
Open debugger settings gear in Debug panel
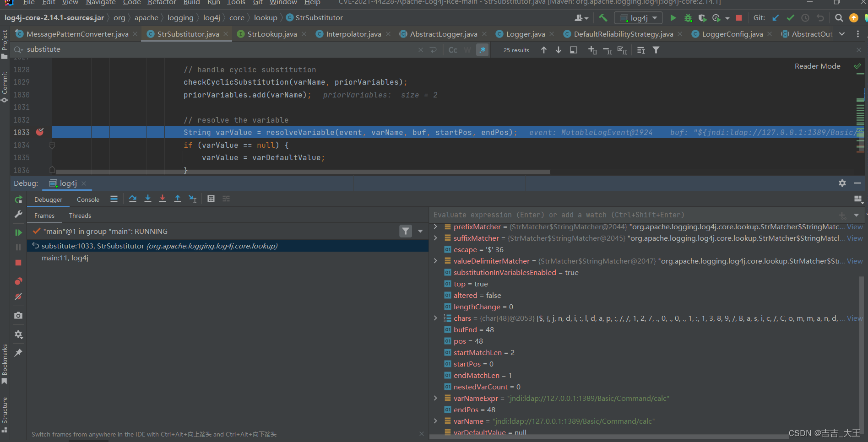[842, 183]
